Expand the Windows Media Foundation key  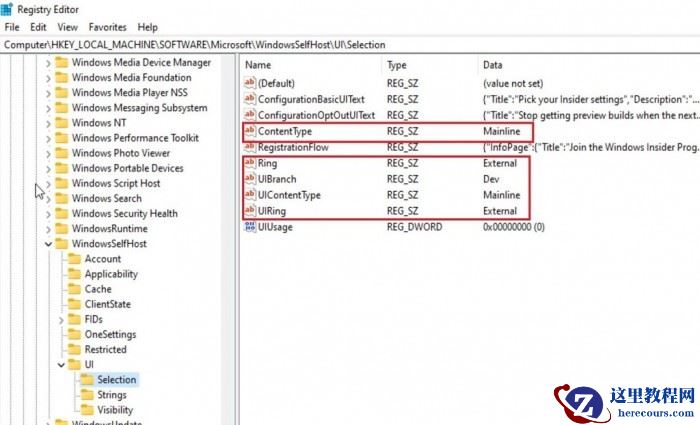(x=48, y=78)
